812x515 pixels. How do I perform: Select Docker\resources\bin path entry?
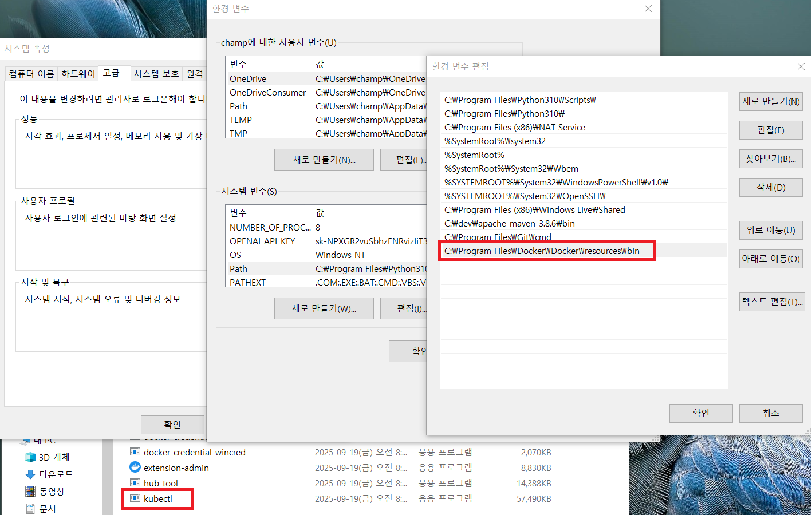[x=584, y=251]
